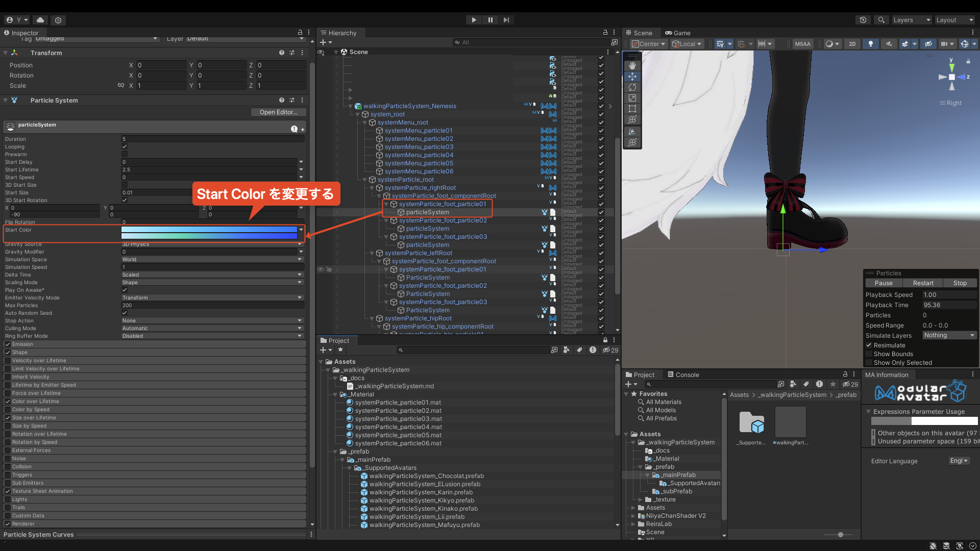Image resolution: width=980 pixels, height=551 pixels.
Task: Click the Play button in top toolbar
Action: point(474,20)
